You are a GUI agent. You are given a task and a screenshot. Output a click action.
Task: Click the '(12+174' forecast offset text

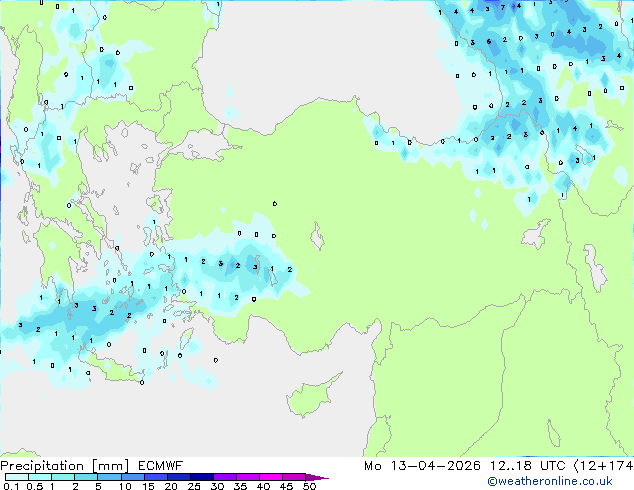pyautogui.click(x=603, y=466)
